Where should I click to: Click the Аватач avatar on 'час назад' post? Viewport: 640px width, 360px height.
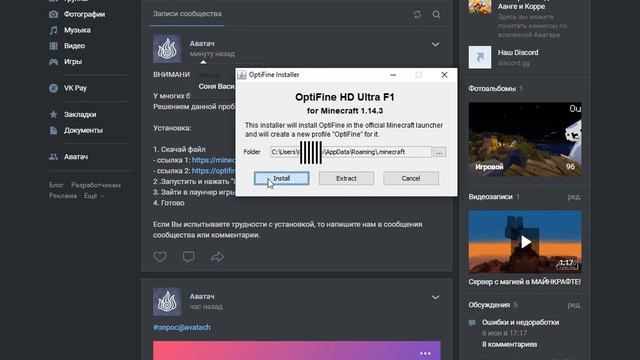click(167, 302)
